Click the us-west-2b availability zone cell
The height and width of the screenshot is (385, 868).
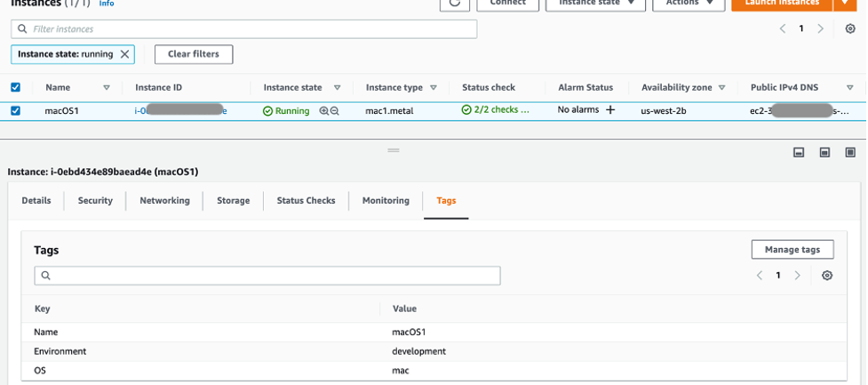click(x=664, y=111)
